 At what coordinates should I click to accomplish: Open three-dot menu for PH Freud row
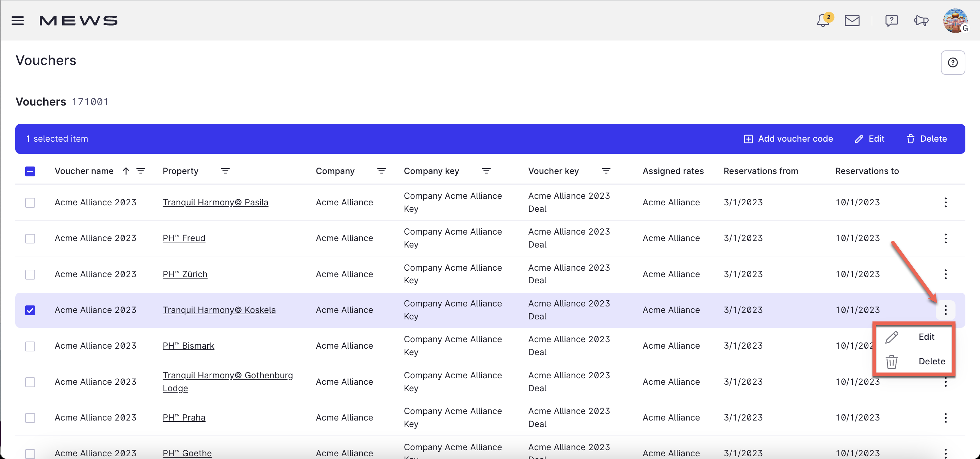(945, 238)
